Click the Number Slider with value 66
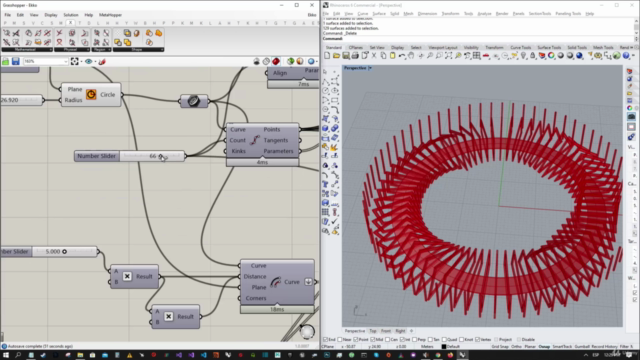The height and width of the screenshot is (360, 640). pos(130,156)
